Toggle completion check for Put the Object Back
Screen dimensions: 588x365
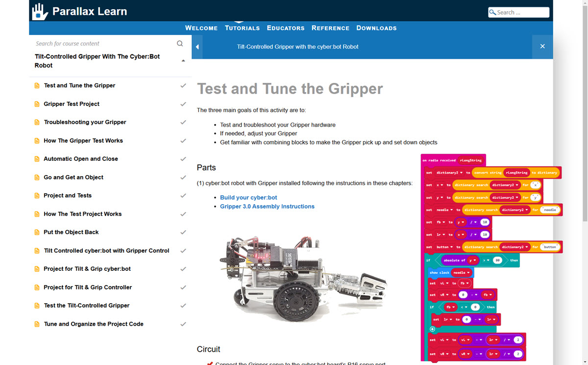click(x=183, y=232)
